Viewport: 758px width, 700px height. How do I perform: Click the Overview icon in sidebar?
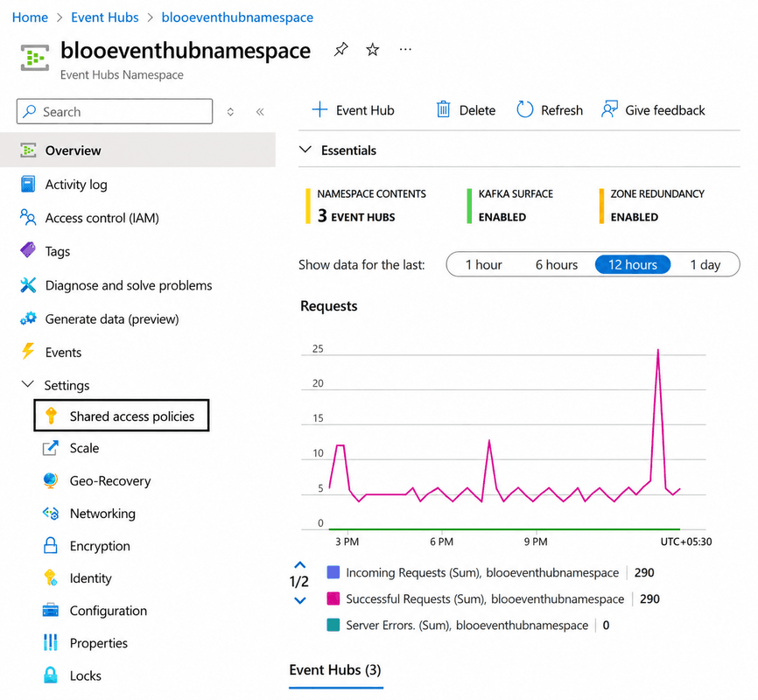tap(28, 150)
